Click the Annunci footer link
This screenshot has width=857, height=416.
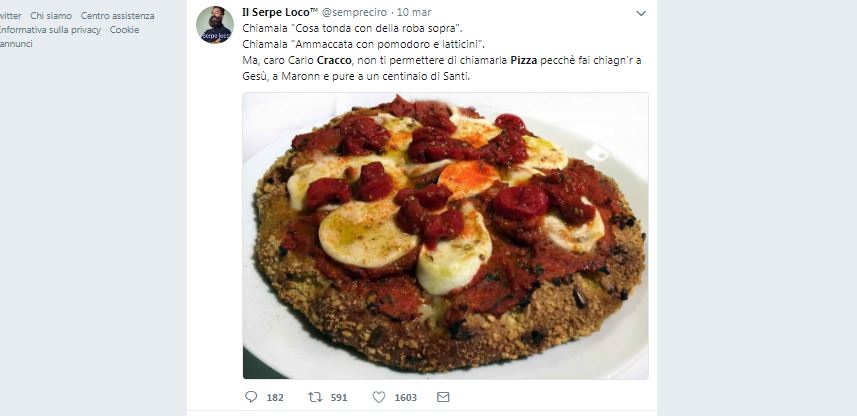tap(15, 44)
